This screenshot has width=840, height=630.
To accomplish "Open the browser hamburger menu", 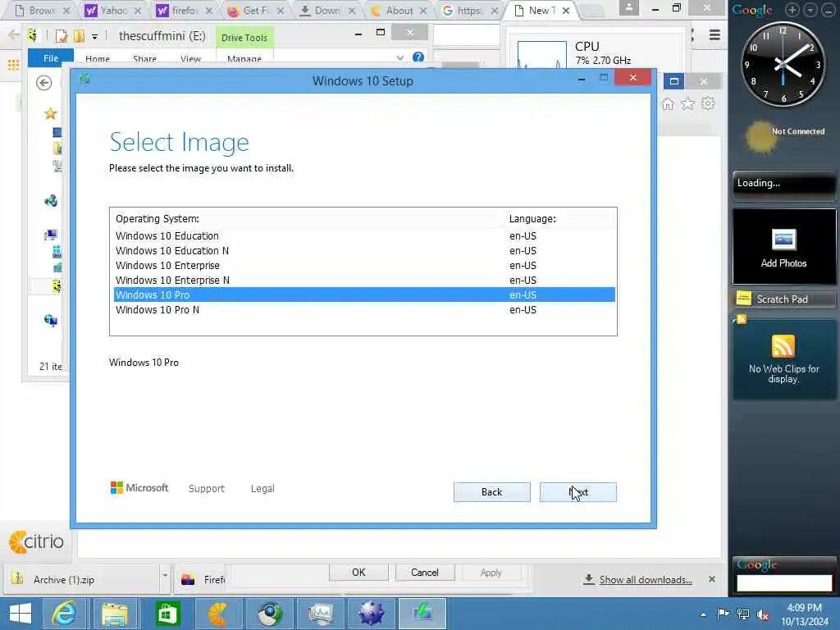I will [x=714, y=35].
